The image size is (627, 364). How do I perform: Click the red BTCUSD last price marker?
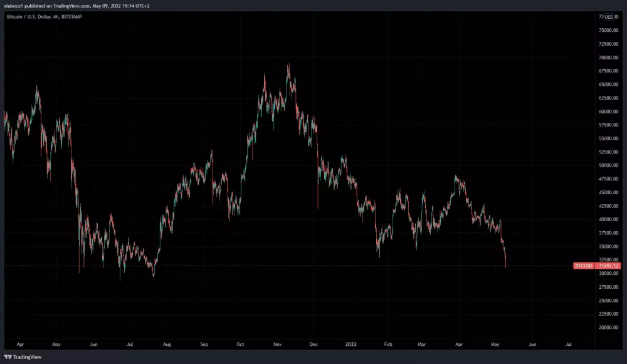point(584,266)
